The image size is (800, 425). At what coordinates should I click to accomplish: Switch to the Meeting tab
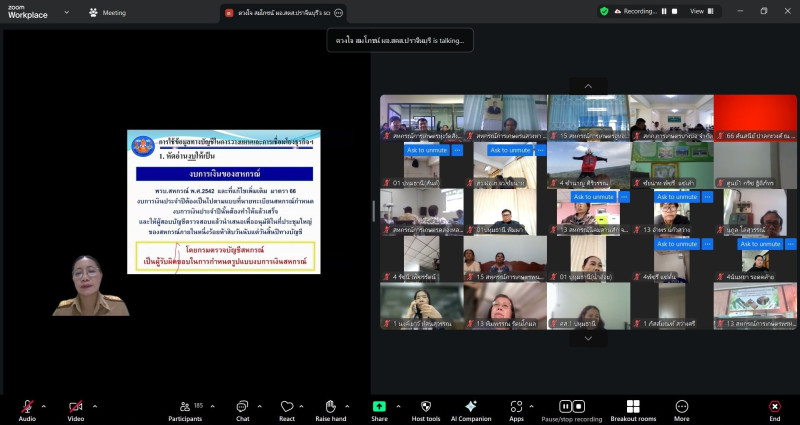click(107, 13)
